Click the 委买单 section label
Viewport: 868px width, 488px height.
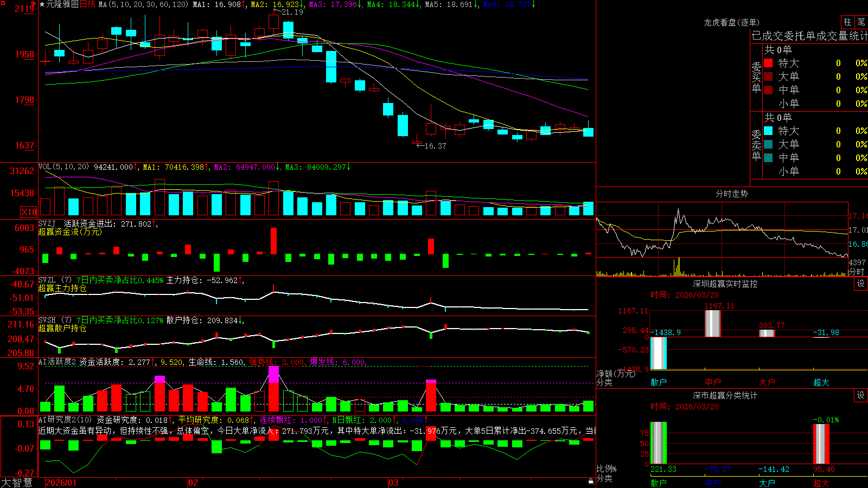pos(756,77)
